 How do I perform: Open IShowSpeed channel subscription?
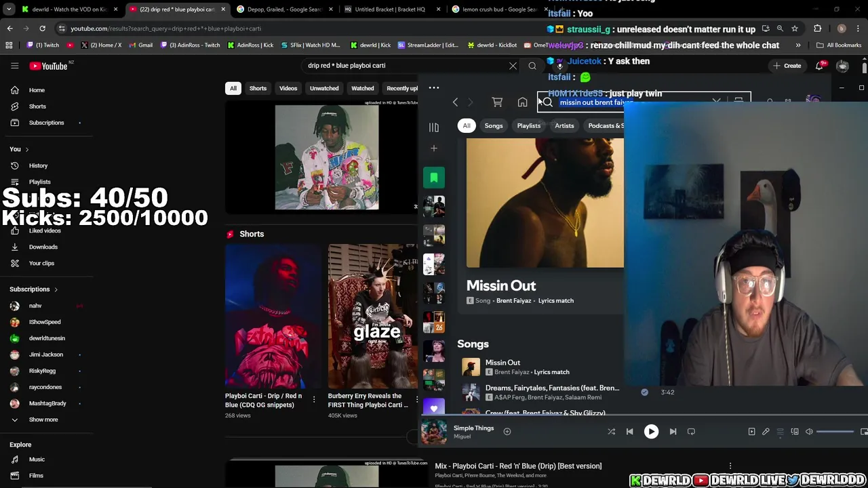45,322
